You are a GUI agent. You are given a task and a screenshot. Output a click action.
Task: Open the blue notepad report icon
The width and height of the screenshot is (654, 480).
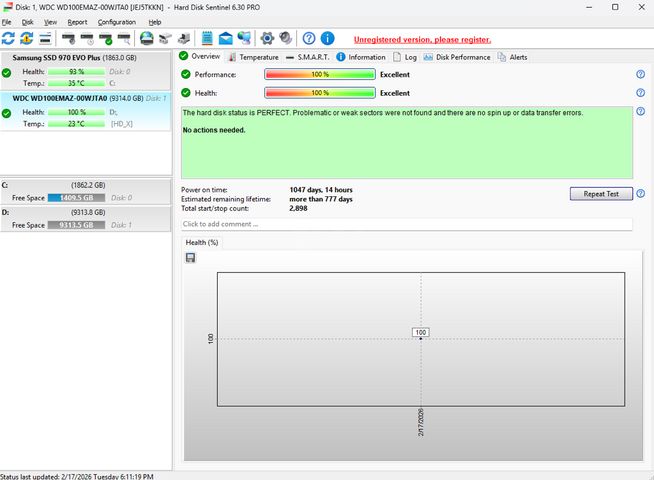(207, 38)
